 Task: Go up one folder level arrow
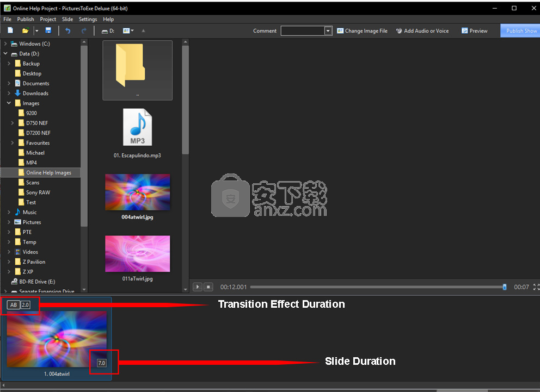point(143,30)
